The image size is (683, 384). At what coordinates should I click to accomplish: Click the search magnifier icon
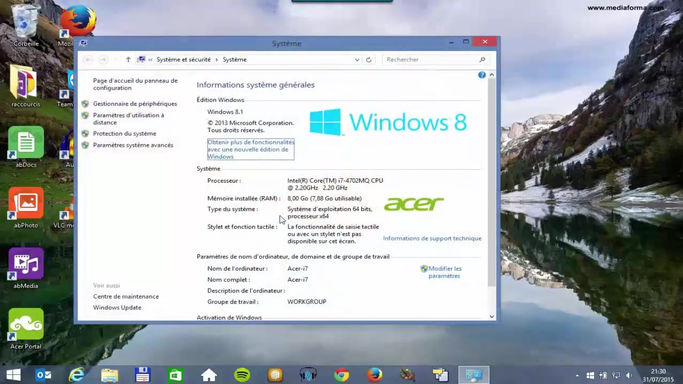[x=482, y=60]
